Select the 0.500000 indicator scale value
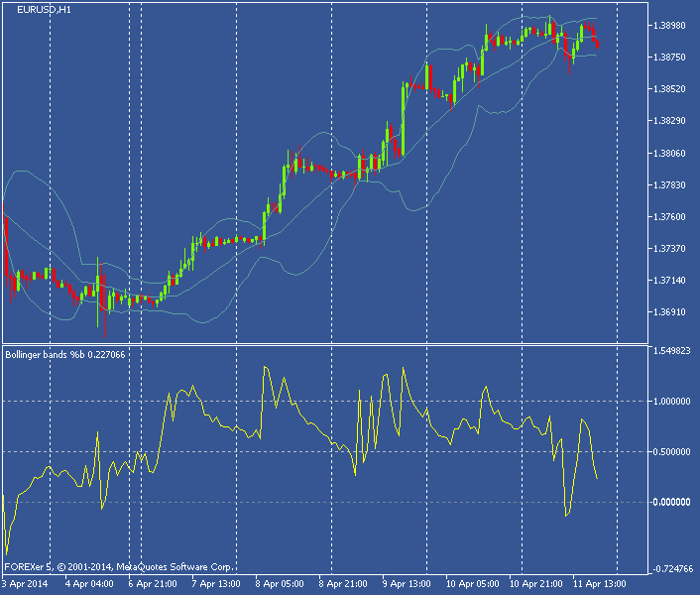 (x=673, y=452)
